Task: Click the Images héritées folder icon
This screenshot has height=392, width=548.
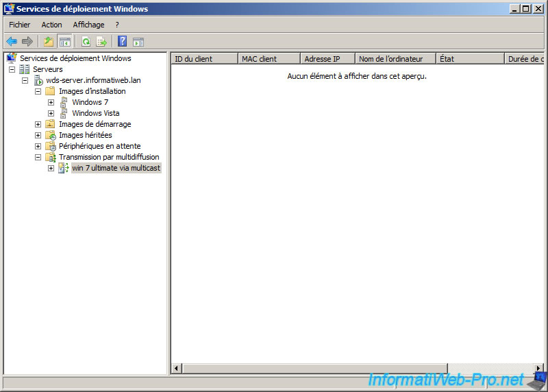Action: (x=51, y=135)
